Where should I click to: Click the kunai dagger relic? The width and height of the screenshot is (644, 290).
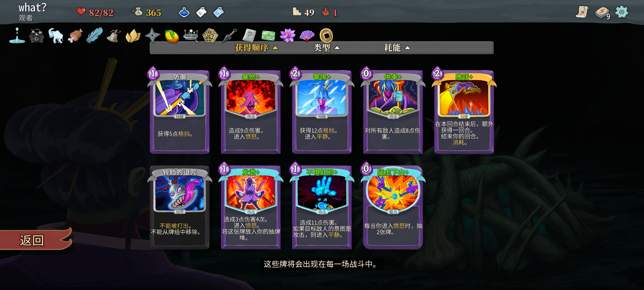click(x=230, y=36)
